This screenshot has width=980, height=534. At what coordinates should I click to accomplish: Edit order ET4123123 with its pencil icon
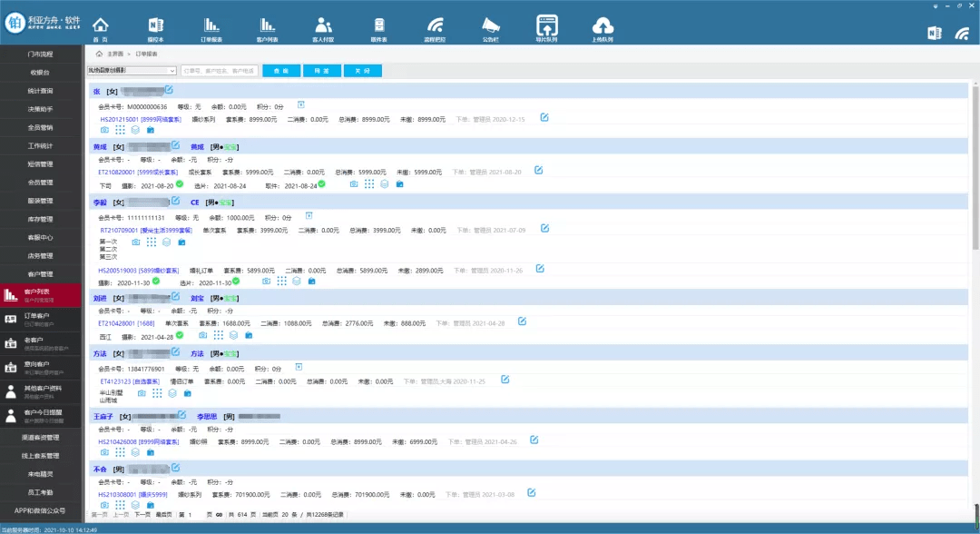coord(505,380)
